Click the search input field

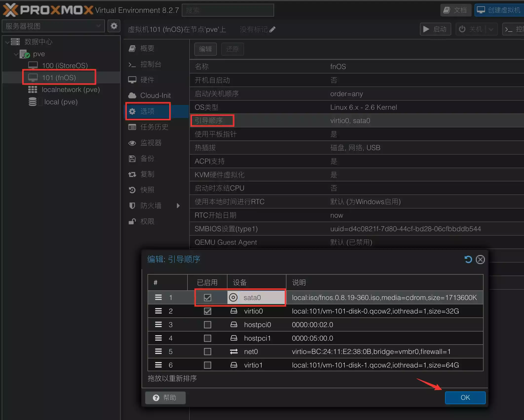coord(228,10)
